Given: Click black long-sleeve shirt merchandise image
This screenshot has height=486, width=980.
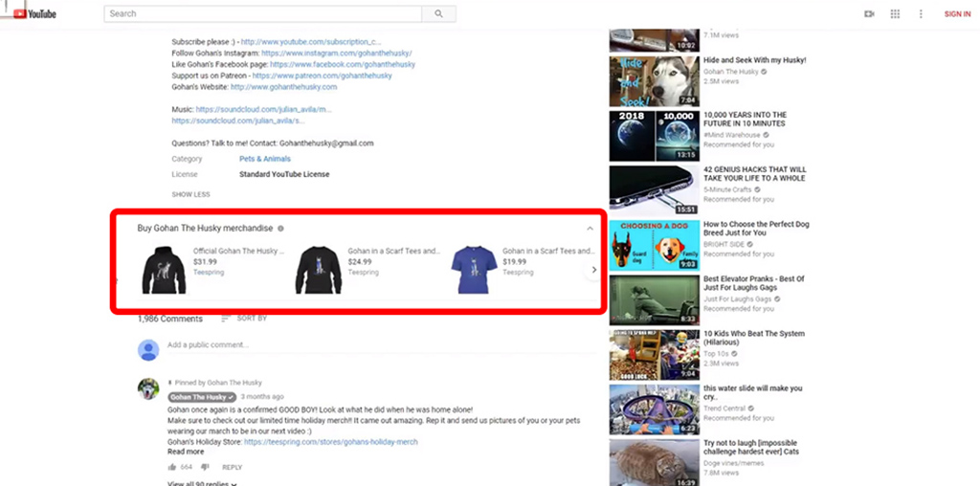Looking at the screenshot, I should 318,270.
